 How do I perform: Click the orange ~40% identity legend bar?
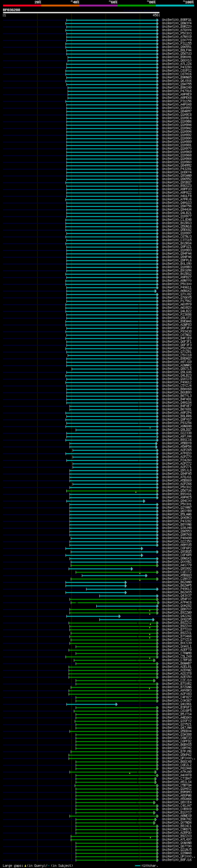click(x=60, y=6)
